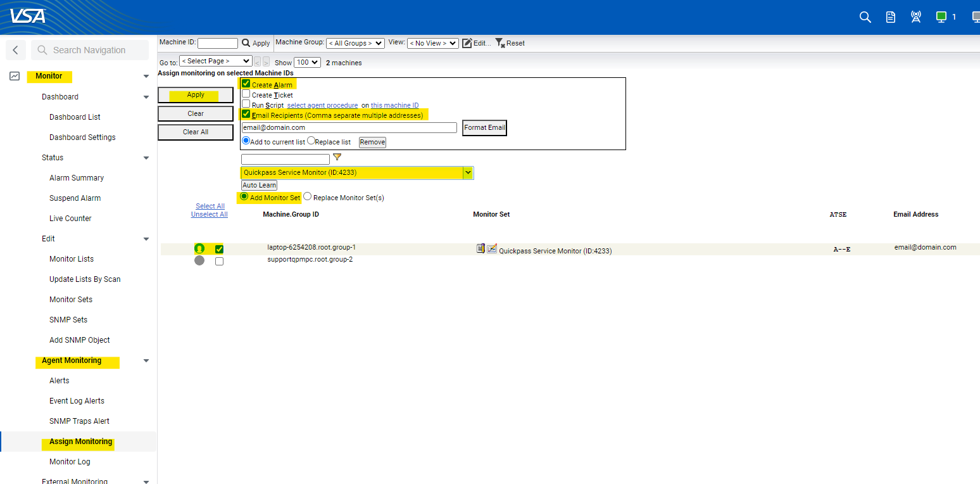This screenshot has height=484, width=980.
Task: Click the next page arrow button
Action: pyautogui.click(x=266, y=61)
